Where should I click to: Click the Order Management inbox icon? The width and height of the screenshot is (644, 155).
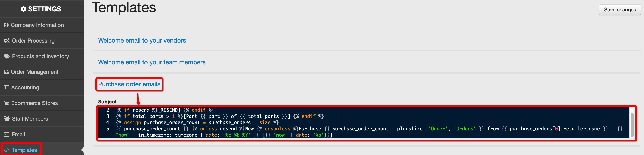pyautogui.click(x=6, y=72)
